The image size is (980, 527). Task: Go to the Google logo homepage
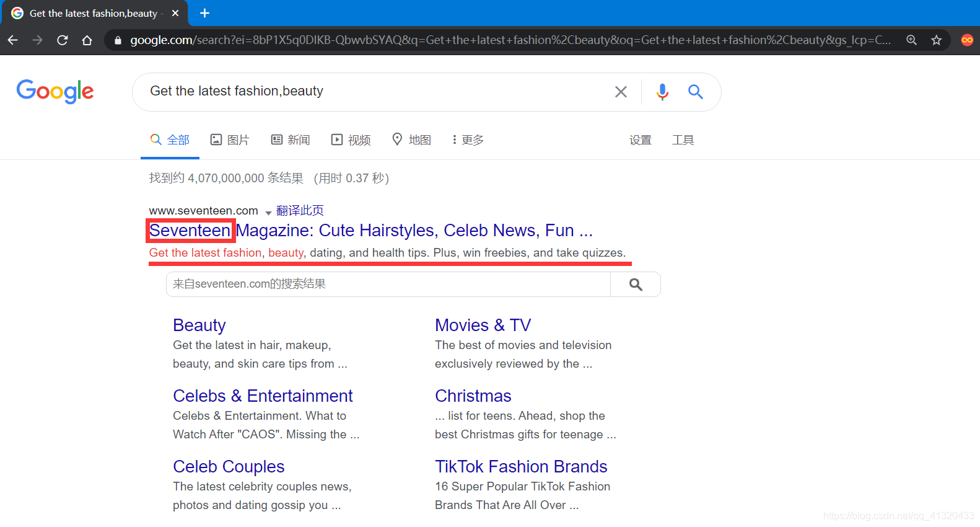[55, 91]
